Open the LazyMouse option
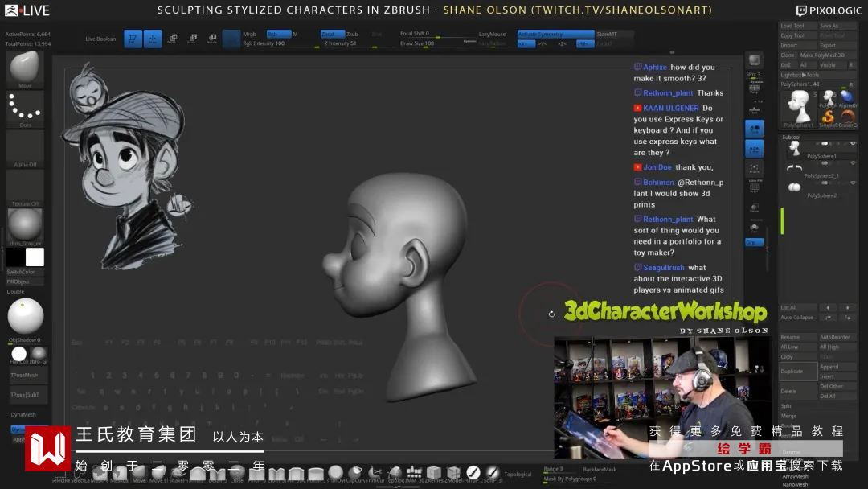Viewport: 868px width, 489px height. (x=492, y=34)
